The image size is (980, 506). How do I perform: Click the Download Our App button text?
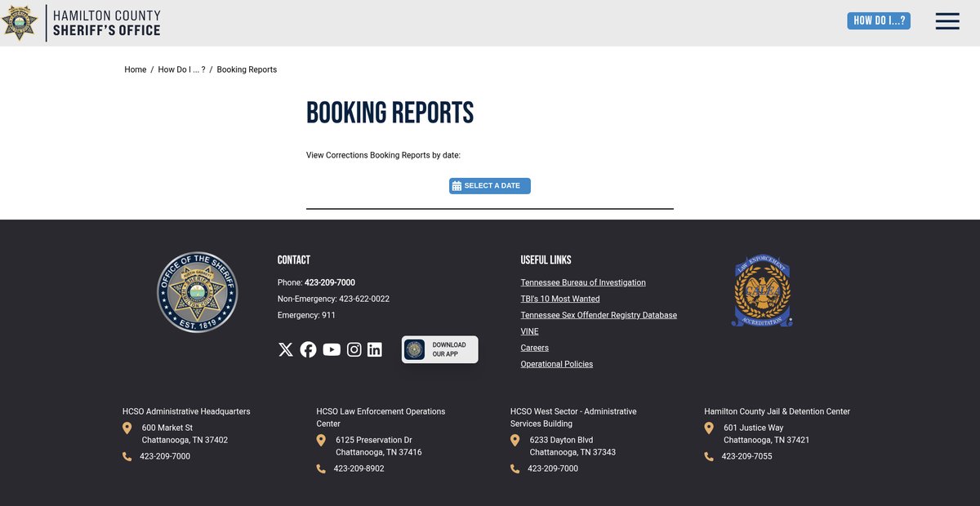point(449,349)
